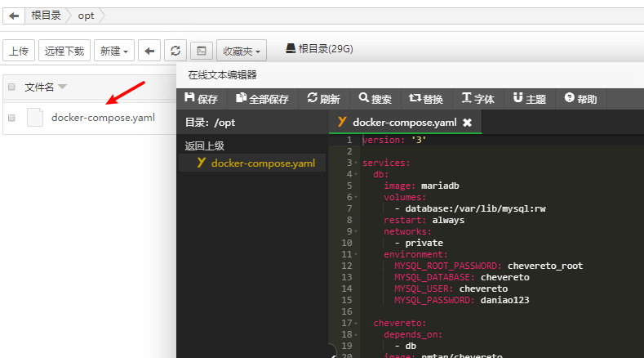Click the 远程下载 remote download button
The height and width of the screenshot is (358, 644).
pyautogui.click(x=64, y=51)
